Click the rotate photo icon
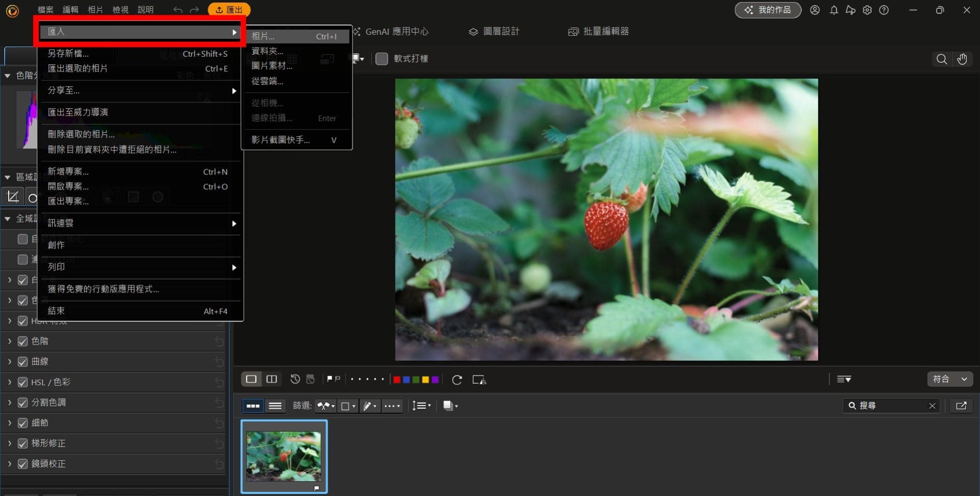This screenshot has width=980, height=496. [457, 379]
